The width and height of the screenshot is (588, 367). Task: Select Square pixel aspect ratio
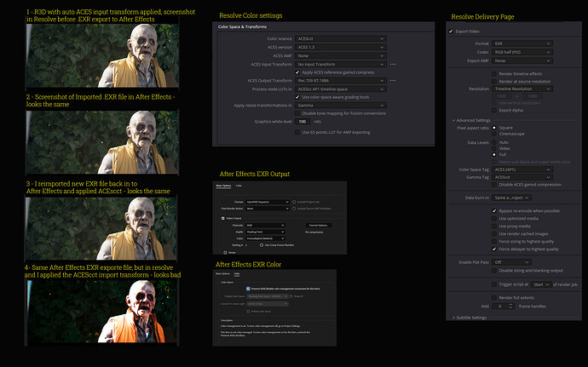(494, 128)
